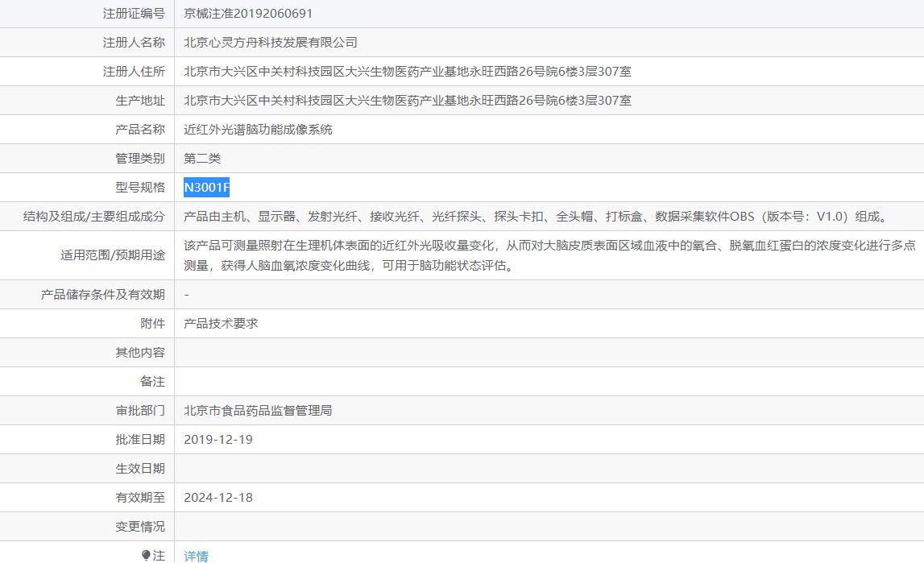Click the address value in the 生产地址 row
Viewport: 924px width, 563px height.
407,101
